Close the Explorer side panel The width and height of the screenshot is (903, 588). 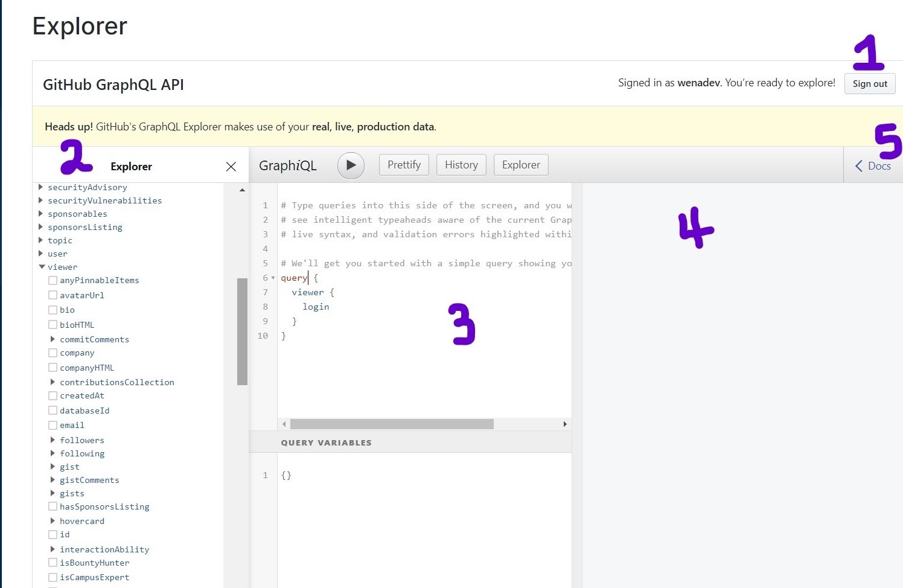[x=231, y=167]
